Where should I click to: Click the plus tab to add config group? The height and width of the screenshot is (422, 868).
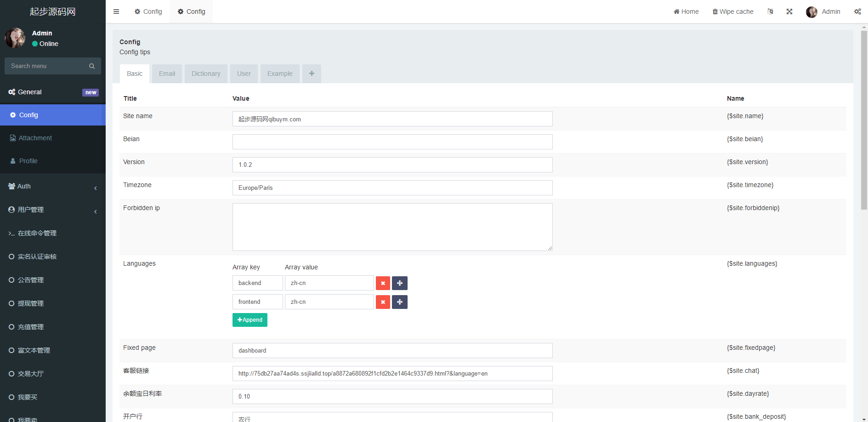pyautogui.click(x=312, y=74)
